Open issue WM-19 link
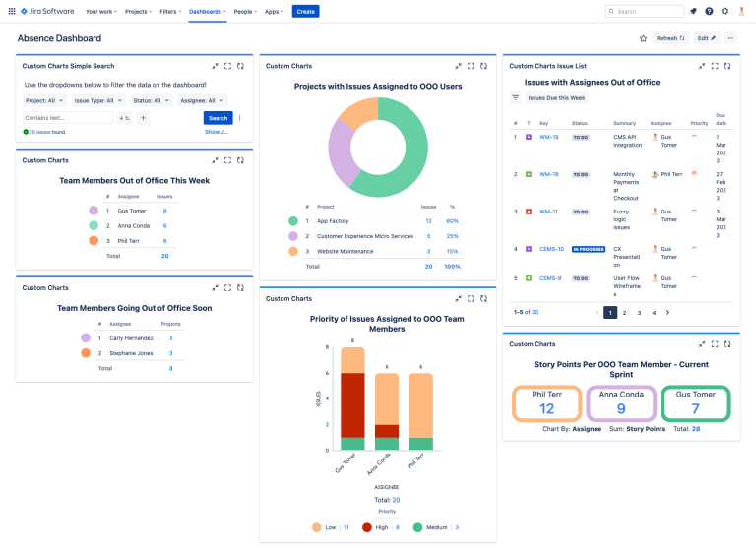 point(548,137)
